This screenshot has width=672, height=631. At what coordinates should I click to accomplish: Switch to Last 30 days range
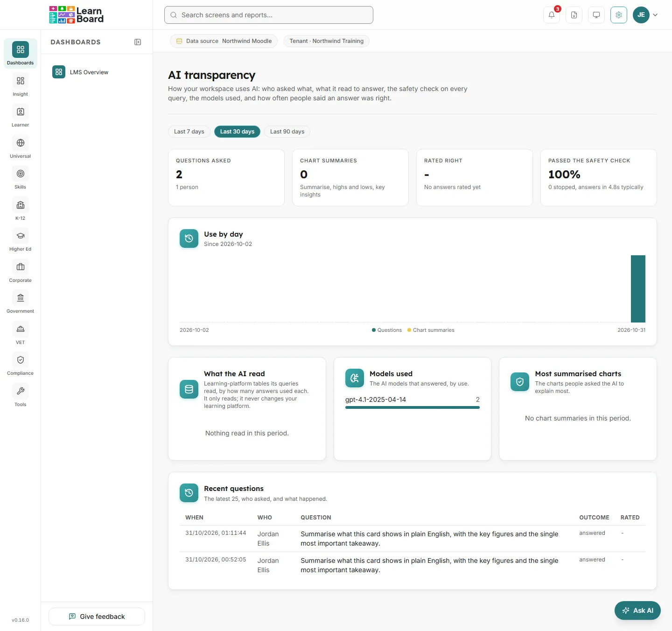pos(237,132)
